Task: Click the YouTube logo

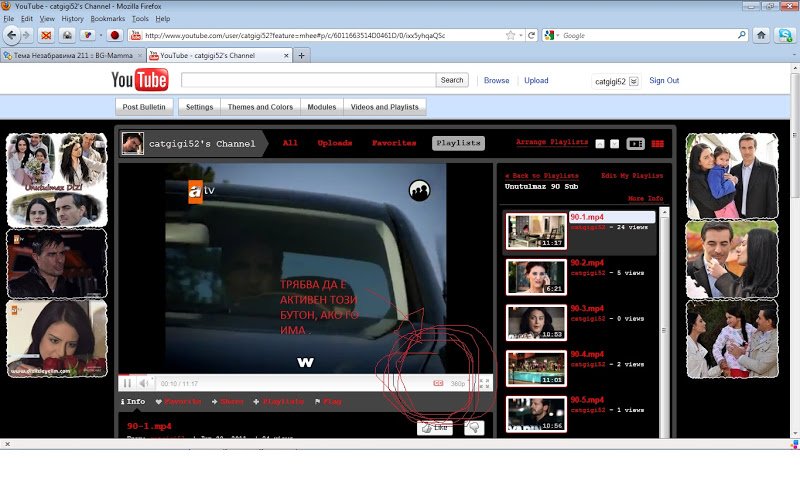Action: coord(139,80)
